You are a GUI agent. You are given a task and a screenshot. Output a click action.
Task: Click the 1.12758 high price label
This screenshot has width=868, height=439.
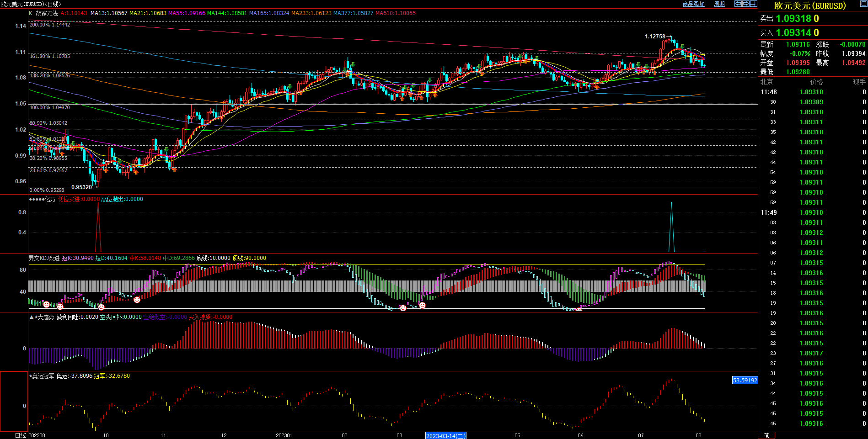655,37
